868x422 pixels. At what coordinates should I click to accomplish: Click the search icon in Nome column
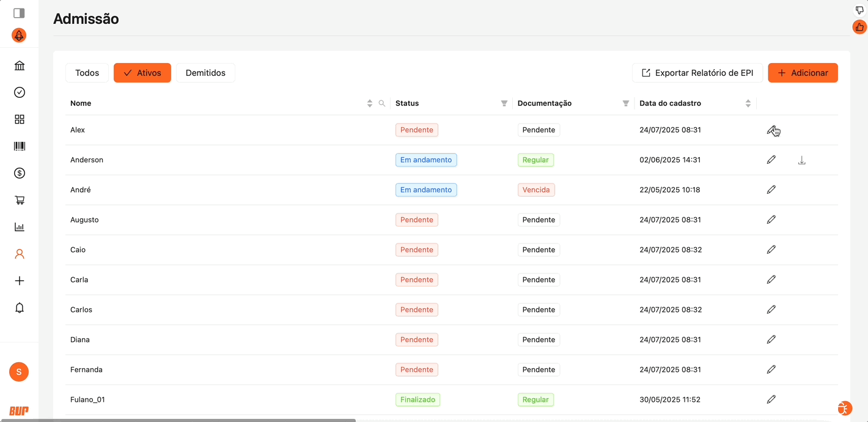point(382,103)
